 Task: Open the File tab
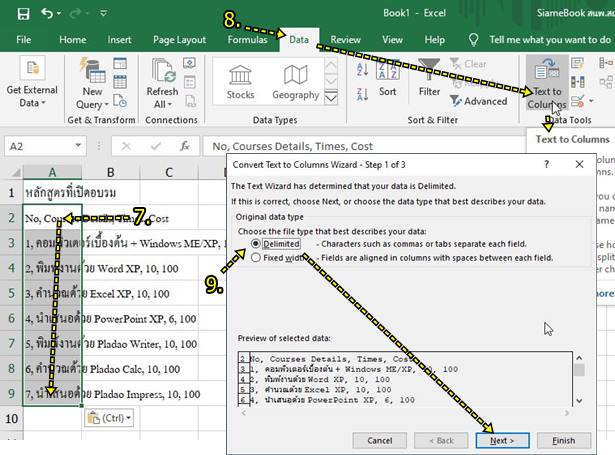click(24, 40)
